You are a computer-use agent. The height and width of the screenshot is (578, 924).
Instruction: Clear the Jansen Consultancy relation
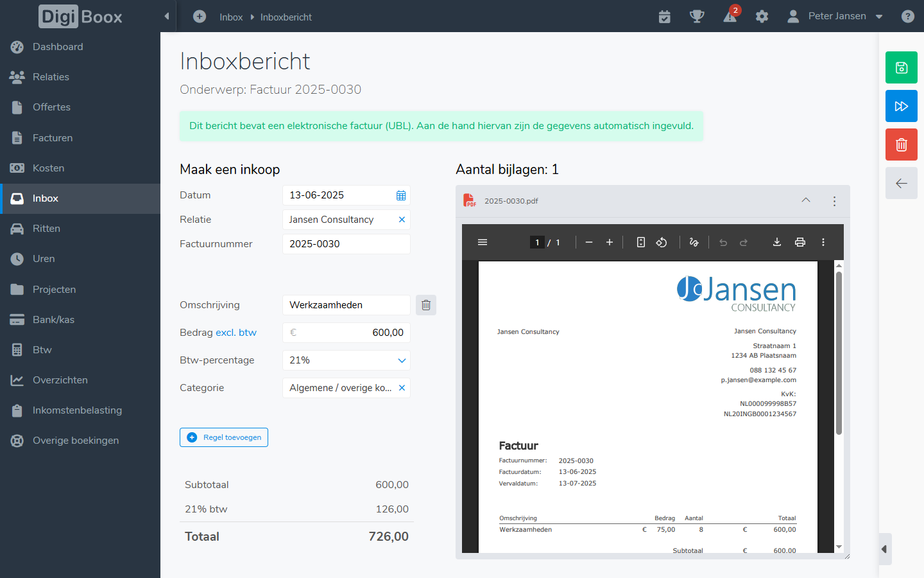[402, 220]
